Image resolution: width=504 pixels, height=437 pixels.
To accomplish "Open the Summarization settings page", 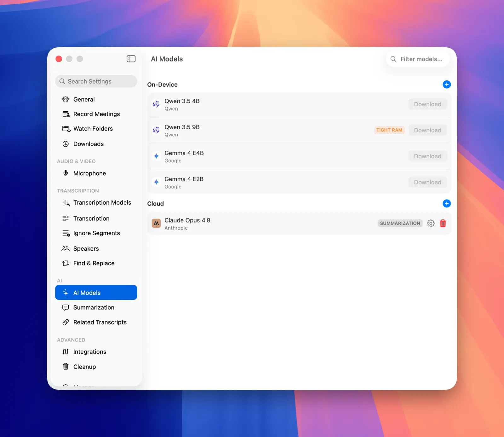I will [96, 307].
